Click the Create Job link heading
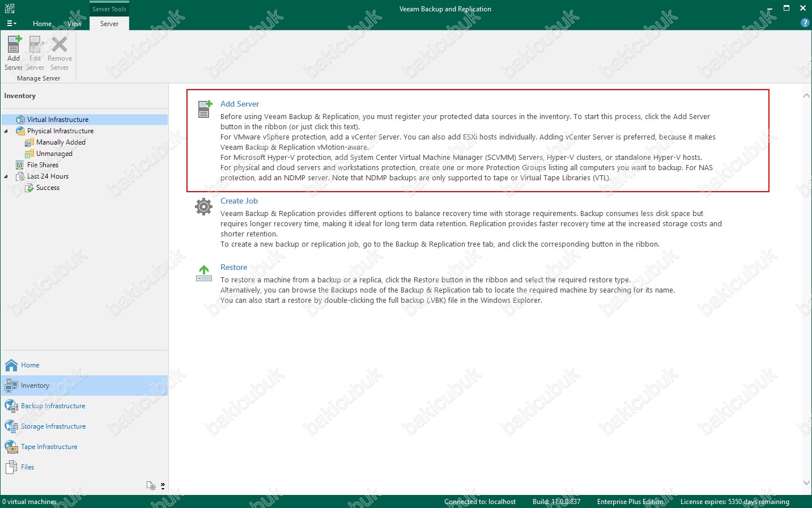 [x=239, y=201]
